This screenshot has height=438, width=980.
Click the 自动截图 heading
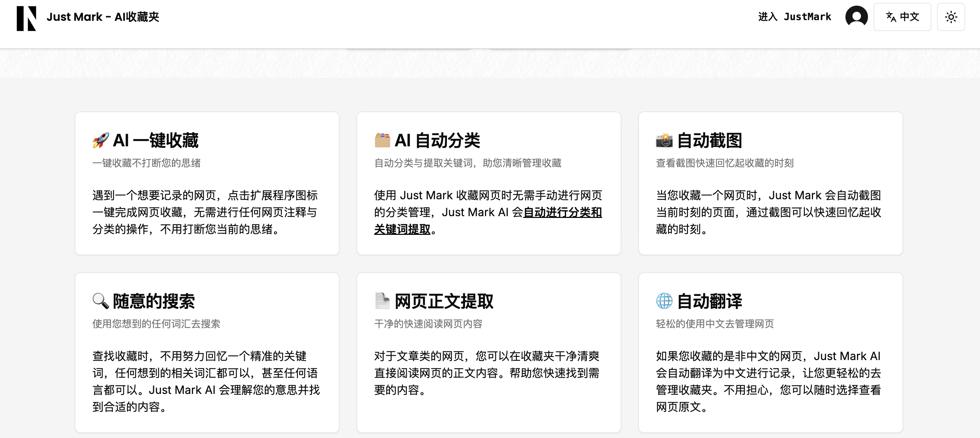point(709,140)
